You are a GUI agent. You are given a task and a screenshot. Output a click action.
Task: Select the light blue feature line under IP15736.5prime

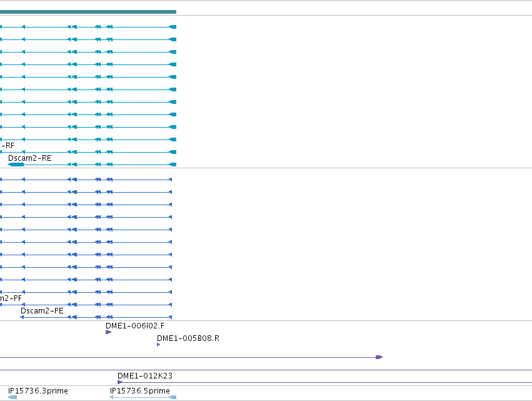click(x=143, y=397)
